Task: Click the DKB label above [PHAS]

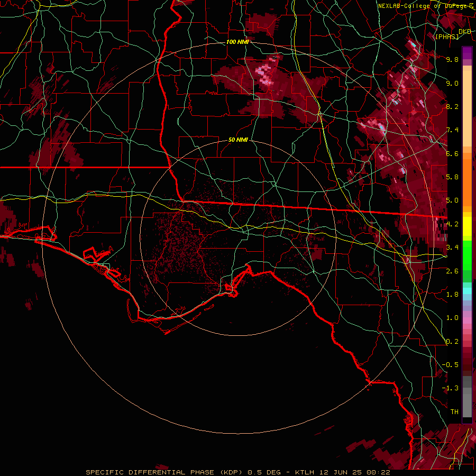Action: pos(464,31)
